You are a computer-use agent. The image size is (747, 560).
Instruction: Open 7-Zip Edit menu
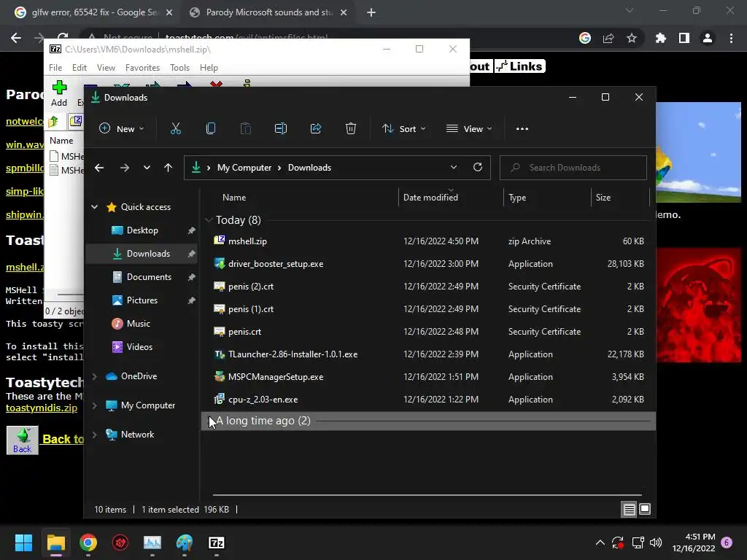click(x=79, y=68)
